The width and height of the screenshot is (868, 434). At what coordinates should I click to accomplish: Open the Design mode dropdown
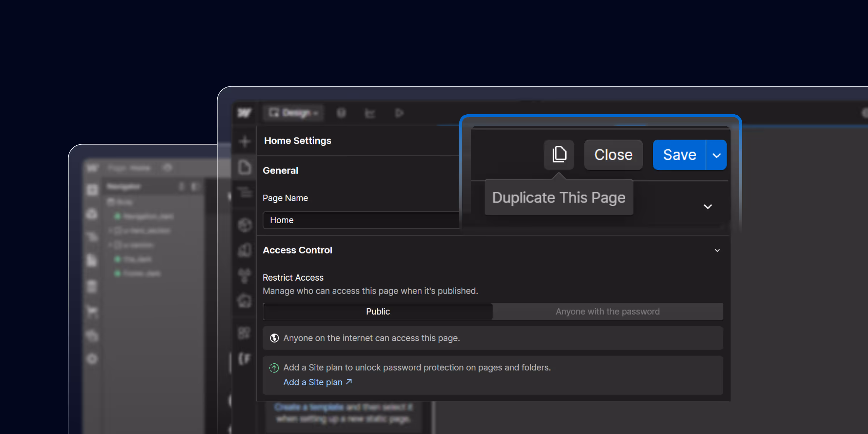pyautogui.click(x=294, y=113)
